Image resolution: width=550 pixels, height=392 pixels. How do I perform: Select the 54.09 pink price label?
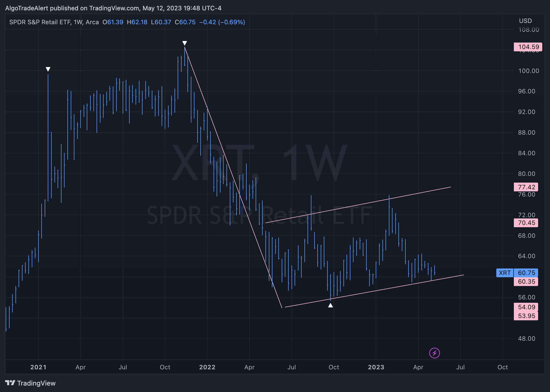[x=526, y=307]
